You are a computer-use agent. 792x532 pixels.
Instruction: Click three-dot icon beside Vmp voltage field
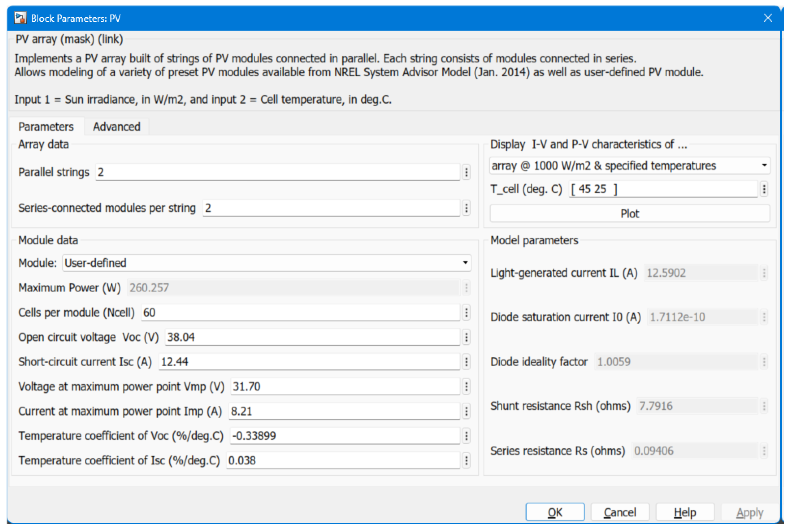coord(466,387)
